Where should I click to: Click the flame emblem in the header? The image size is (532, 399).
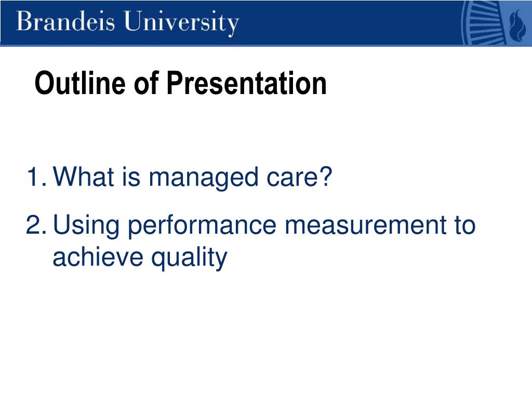coord(518,24)
